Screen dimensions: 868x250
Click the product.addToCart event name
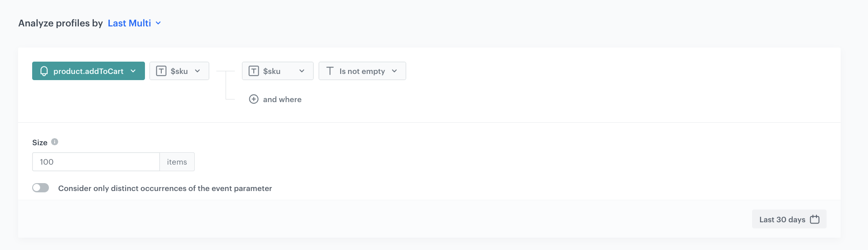89,71
